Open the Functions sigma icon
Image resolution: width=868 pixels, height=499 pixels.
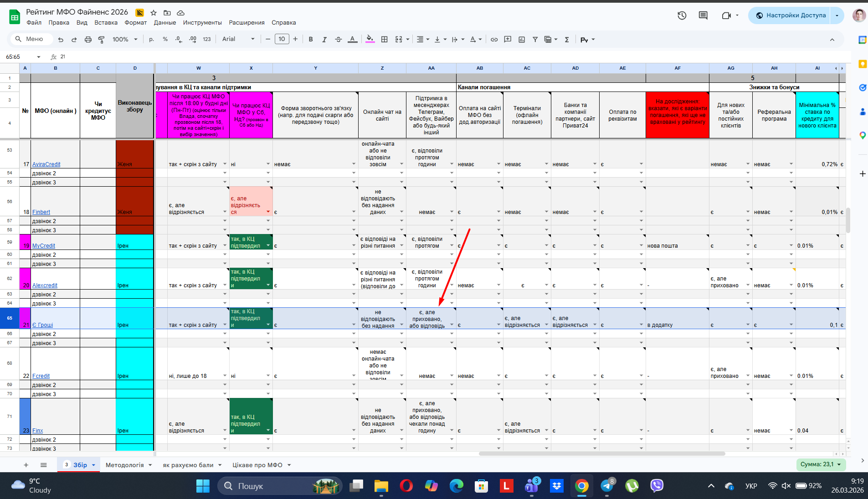pos(567,40)
